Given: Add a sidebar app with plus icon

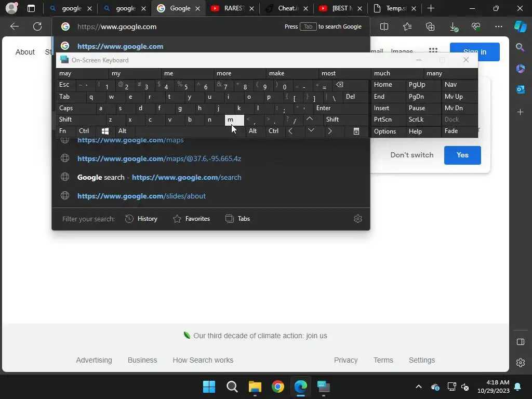Looking at the screenshot, I should point(520,112).
